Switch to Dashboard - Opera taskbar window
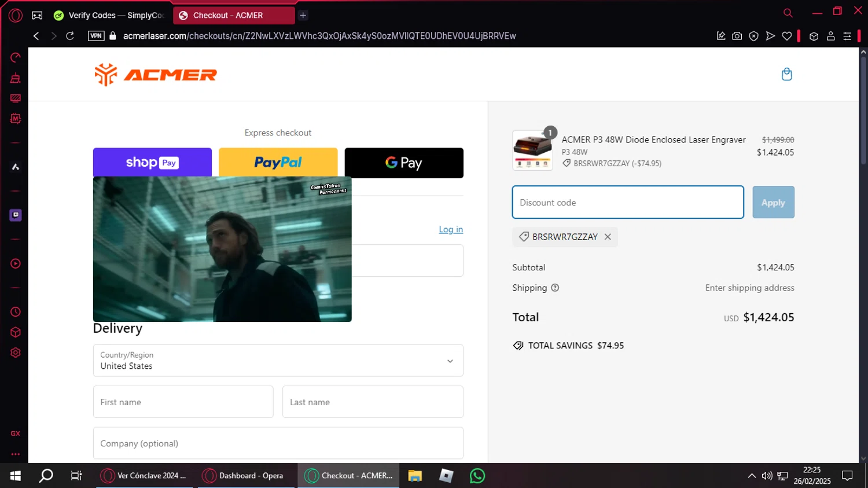Image resolution: width=868 pixels, height=488 pixels. (247, 476)
